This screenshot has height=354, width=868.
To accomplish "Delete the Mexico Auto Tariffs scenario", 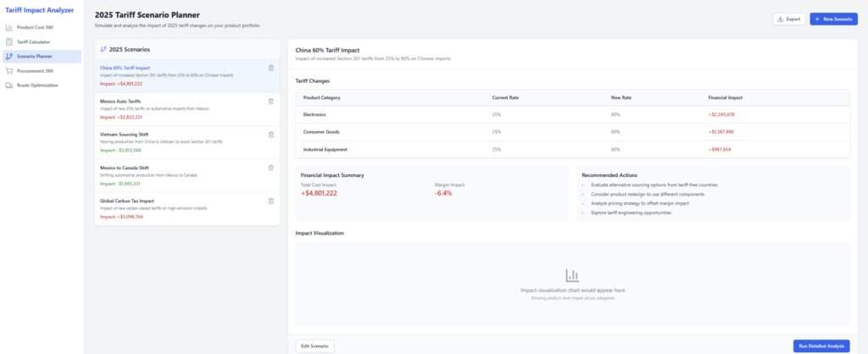I will pos(270,102).
